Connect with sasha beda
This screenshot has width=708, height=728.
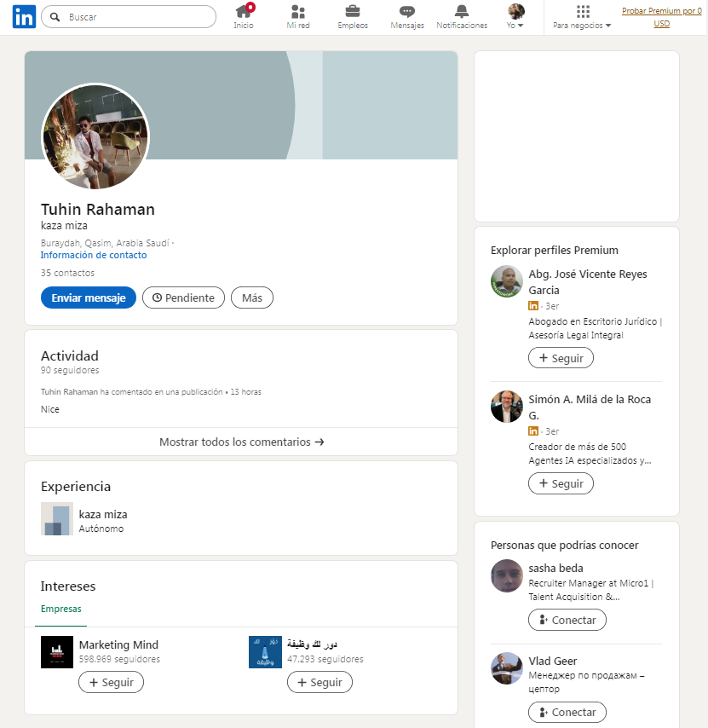pos(567,620)
